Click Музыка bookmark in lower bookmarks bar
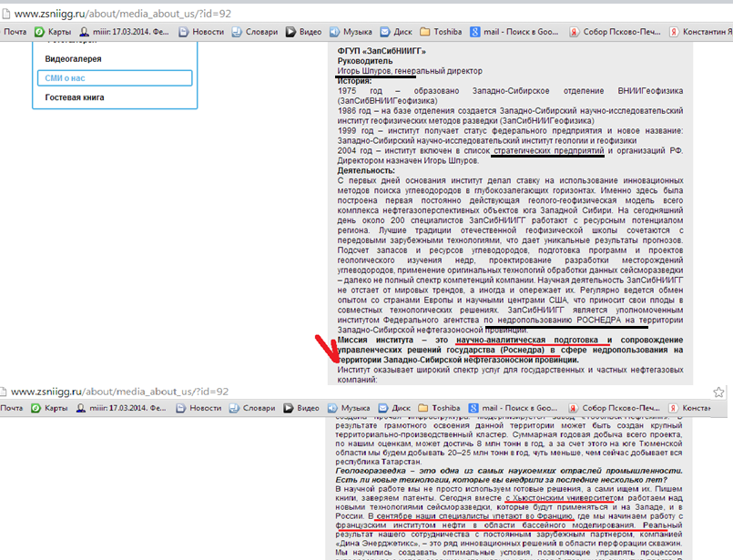Viewport: 733px width, 560px height. pyautogui.click(x=349, y=408)
